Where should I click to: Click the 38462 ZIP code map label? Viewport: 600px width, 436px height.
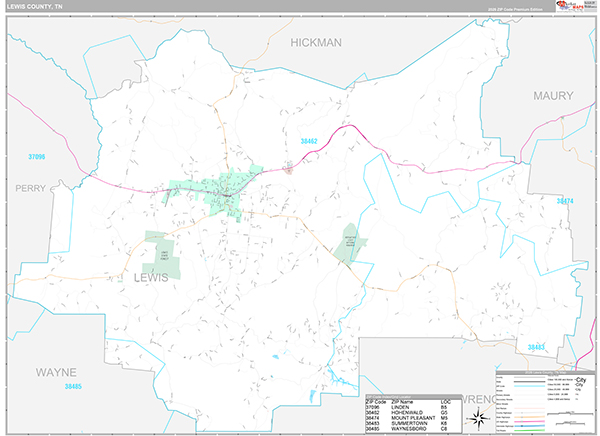click(x=309, y=141)
